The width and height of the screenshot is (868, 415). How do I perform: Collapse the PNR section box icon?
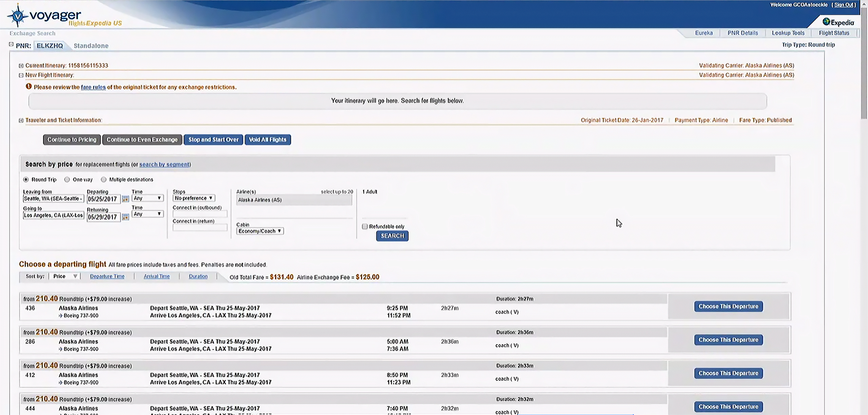[x=11, y=44]
